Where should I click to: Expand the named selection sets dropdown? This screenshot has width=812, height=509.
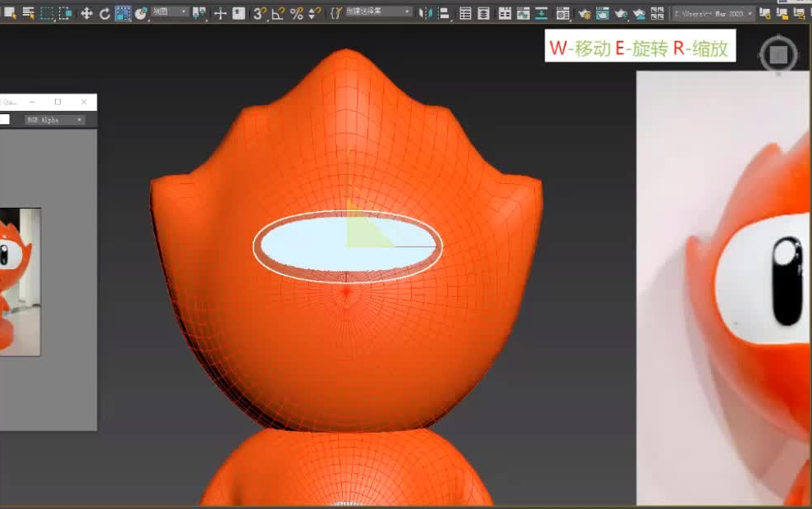(x=408, y=12)
